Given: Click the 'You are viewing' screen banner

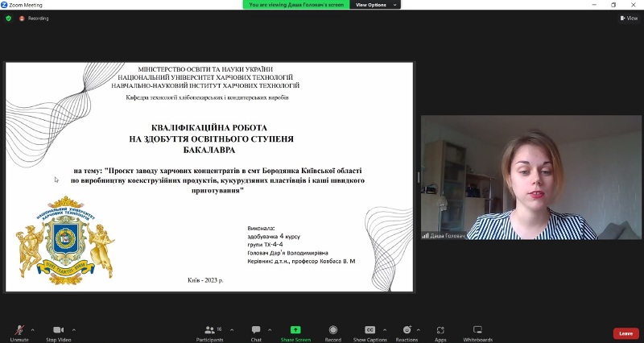Looking at the screenshot, I should point(296,5).
